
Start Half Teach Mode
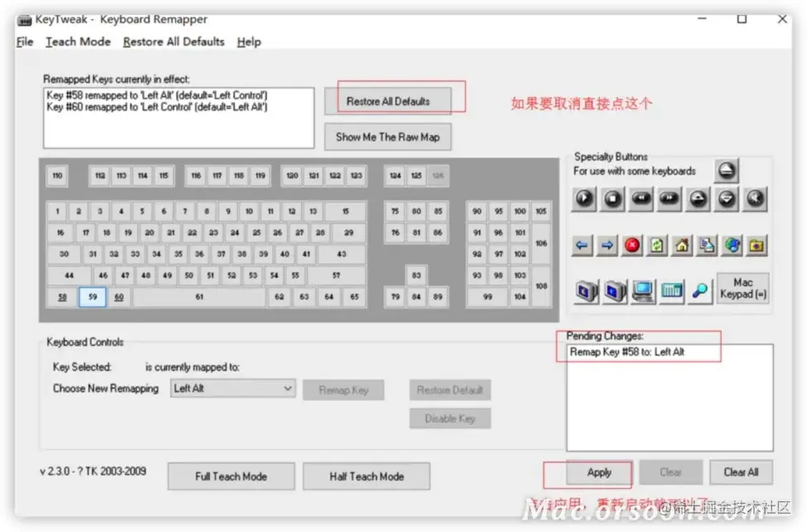tap(366, 476)
